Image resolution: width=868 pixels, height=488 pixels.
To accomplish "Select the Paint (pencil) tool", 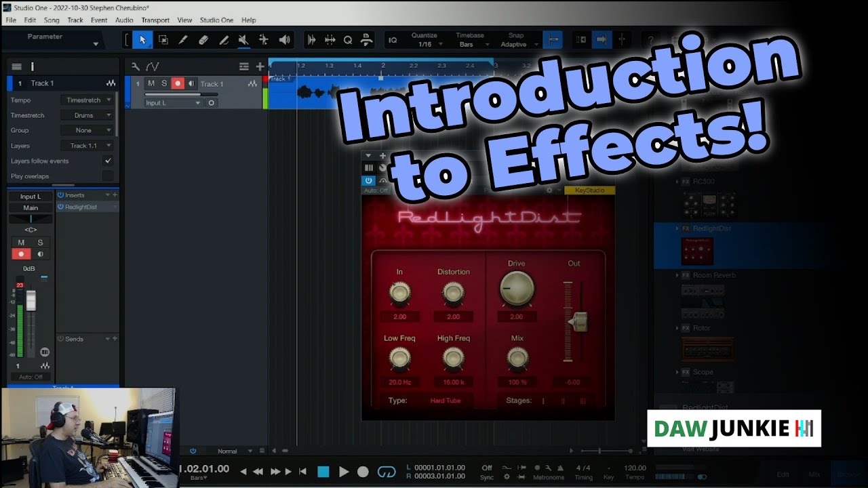I will click(224, 40).
